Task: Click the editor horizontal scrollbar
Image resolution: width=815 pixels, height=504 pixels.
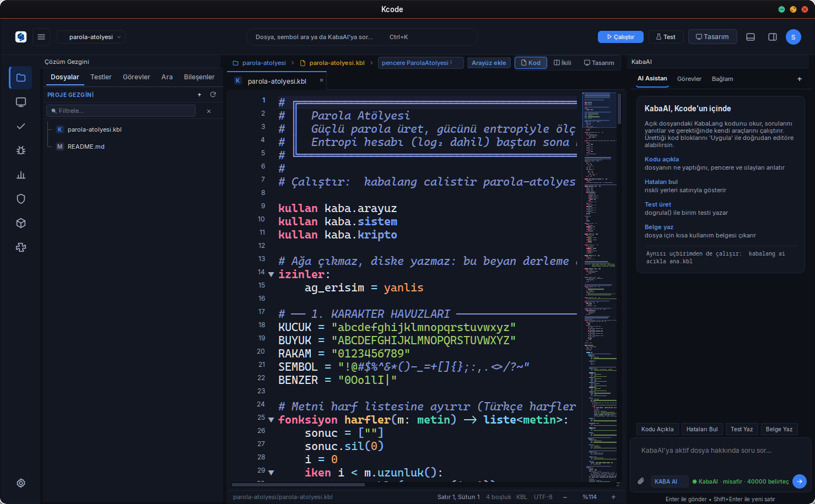Action: (298, 485)
